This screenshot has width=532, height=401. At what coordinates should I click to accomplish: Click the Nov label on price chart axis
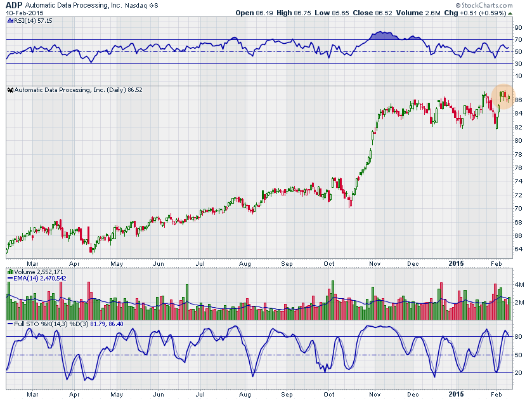coord(375,264)
